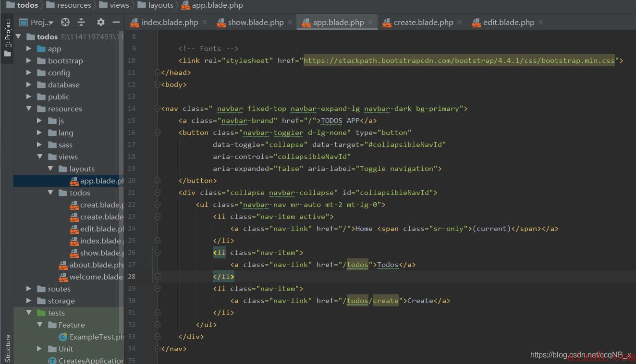The width and height of the screenshot is (636, 364).
Task: Click todos in the breadcrumb bar
Action: [22, 5]
